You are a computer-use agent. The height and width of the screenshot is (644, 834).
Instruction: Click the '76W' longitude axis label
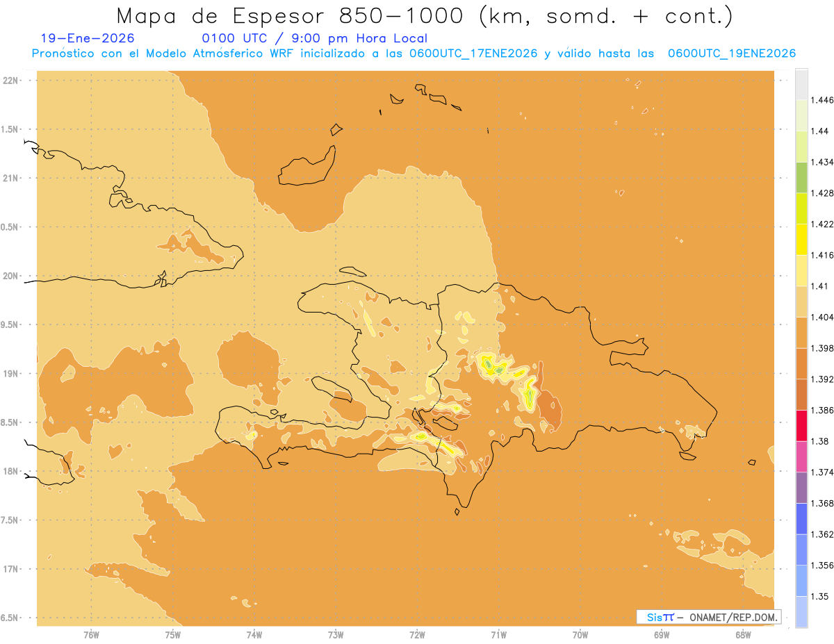91,634
